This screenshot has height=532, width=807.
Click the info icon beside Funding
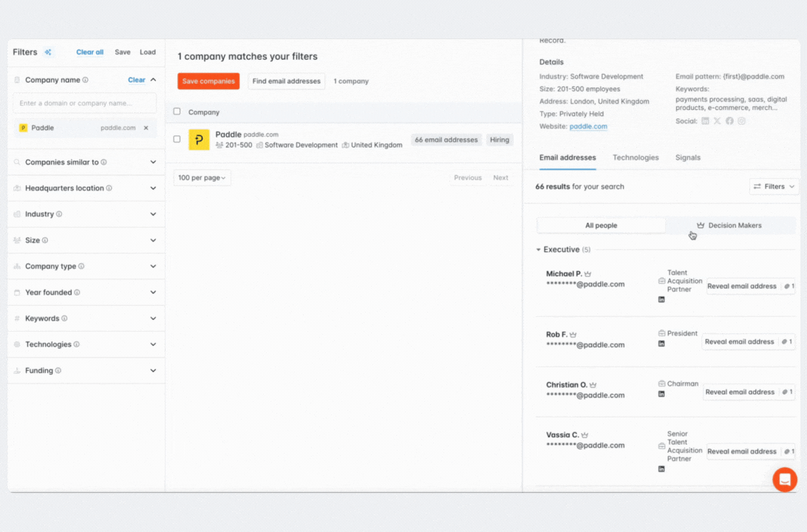click(58, 370)
